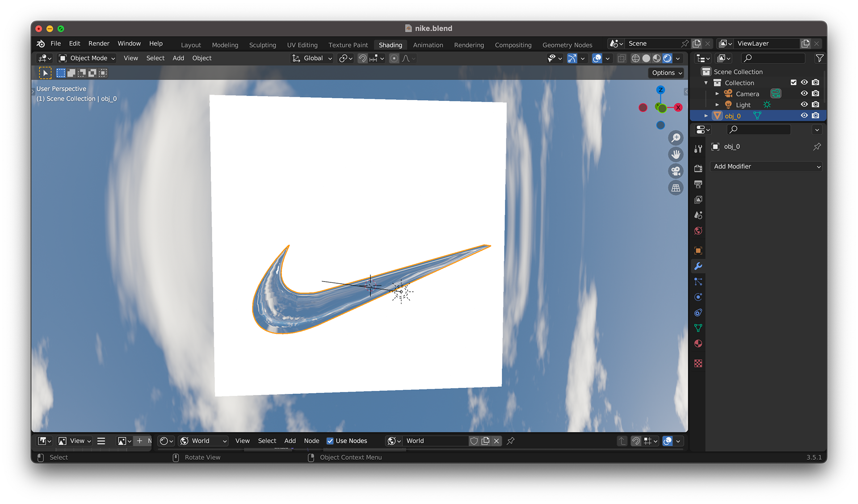Image resolution: width=858 pixels, height=504 pixels.
Task: Open the Options dropdown in viewport
Action: coord(666,73)
